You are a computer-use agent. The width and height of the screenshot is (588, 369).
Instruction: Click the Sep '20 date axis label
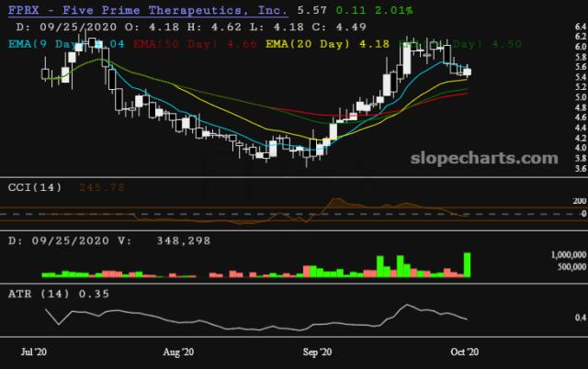(x=316, y=352)
